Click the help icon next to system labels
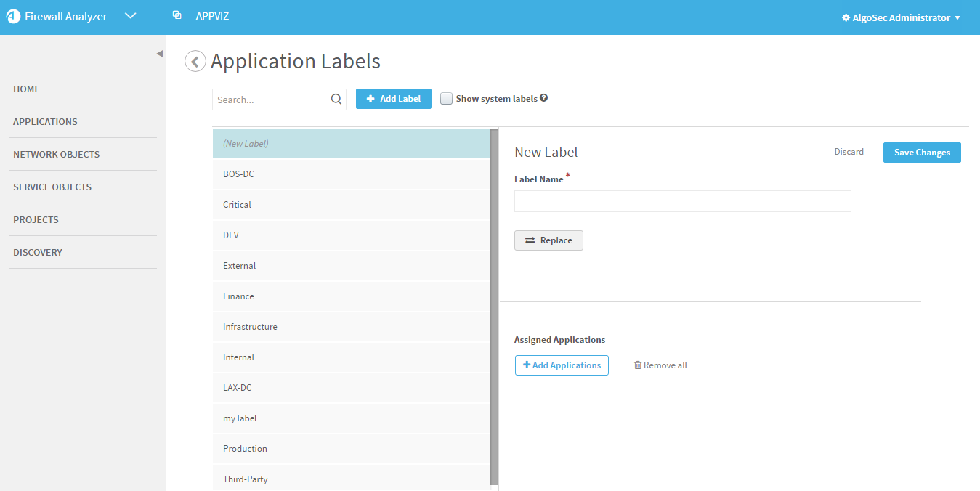Viewport: 980px width, 491px height. (x=544, y=98)
